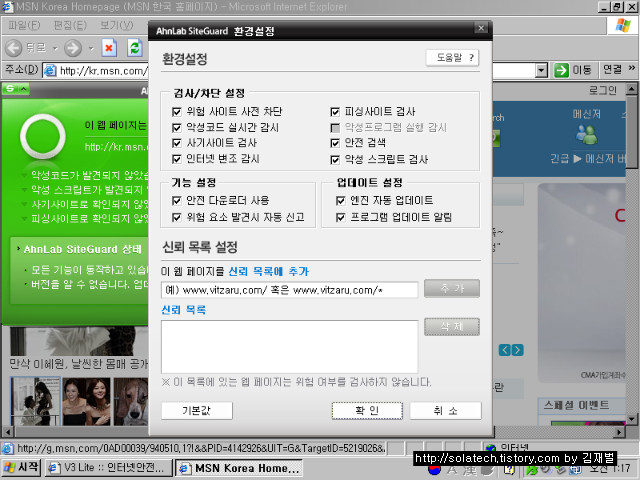Click the horizontal scrollbar left arrow

7,431
